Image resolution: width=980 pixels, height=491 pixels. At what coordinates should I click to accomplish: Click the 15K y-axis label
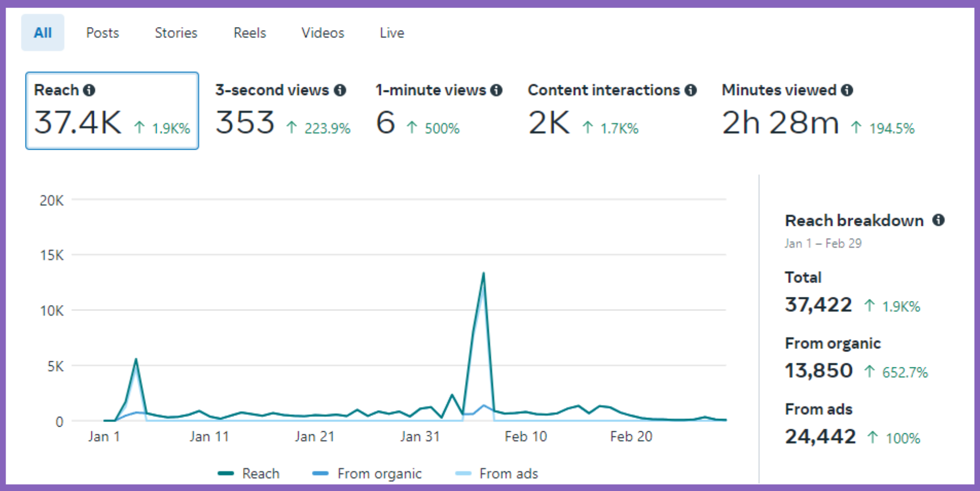click(x=52, y=255)
